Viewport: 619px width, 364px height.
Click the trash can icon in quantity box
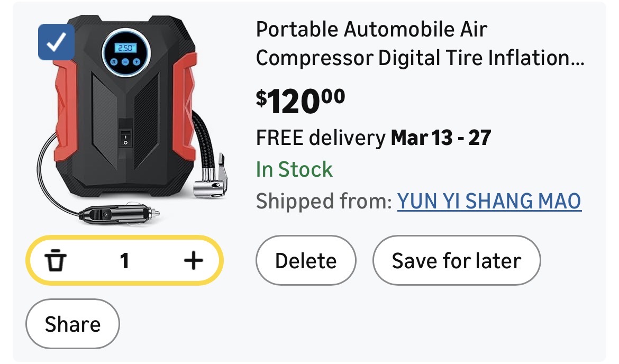(56, 260)
